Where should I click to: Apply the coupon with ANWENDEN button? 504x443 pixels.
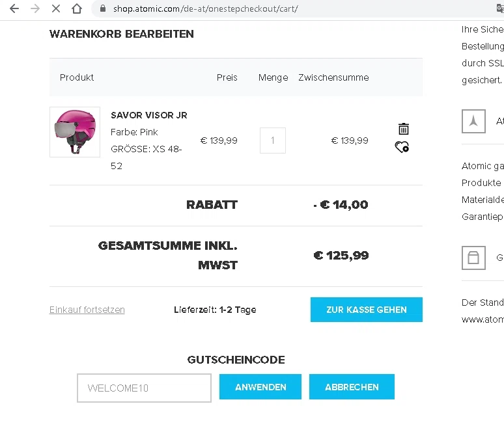coord(260,387)
